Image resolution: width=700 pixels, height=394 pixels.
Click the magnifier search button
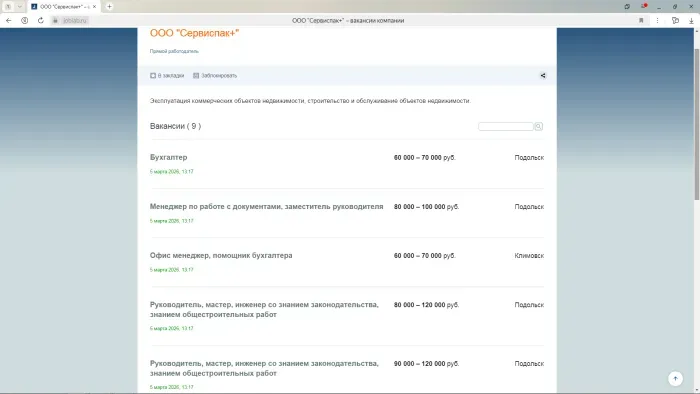coord(538,126)
